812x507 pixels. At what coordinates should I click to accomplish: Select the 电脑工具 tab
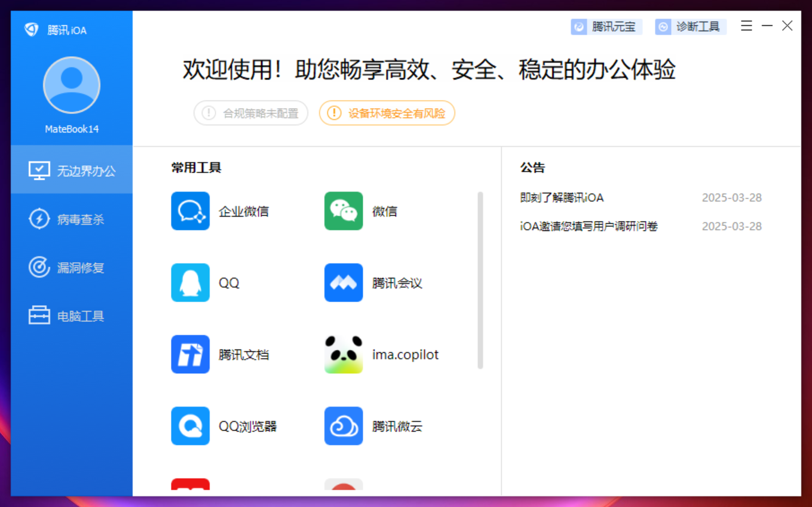point(72,315)
